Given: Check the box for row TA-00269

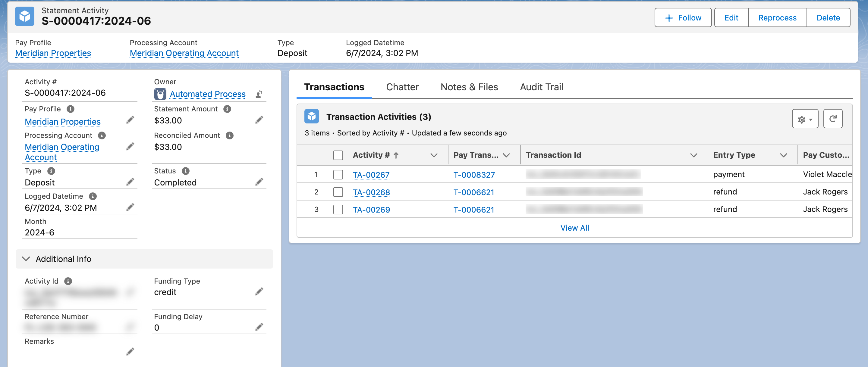Looking at the screenshot, I should click(338, 210).
